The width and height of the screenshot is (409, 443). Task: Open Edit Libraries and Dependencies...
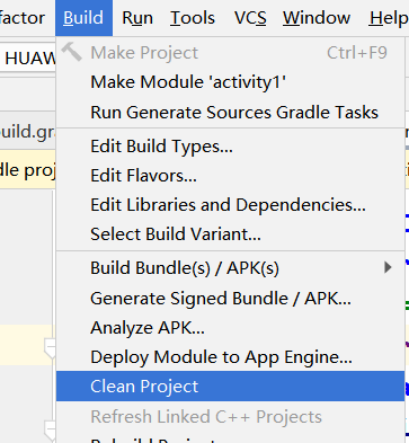tap(230, 205)
